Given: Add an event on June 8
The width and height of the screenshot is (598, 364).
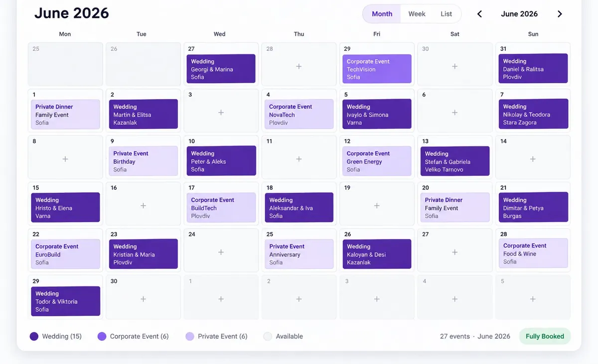Looking at the screenshot, I should pos(65,159).
